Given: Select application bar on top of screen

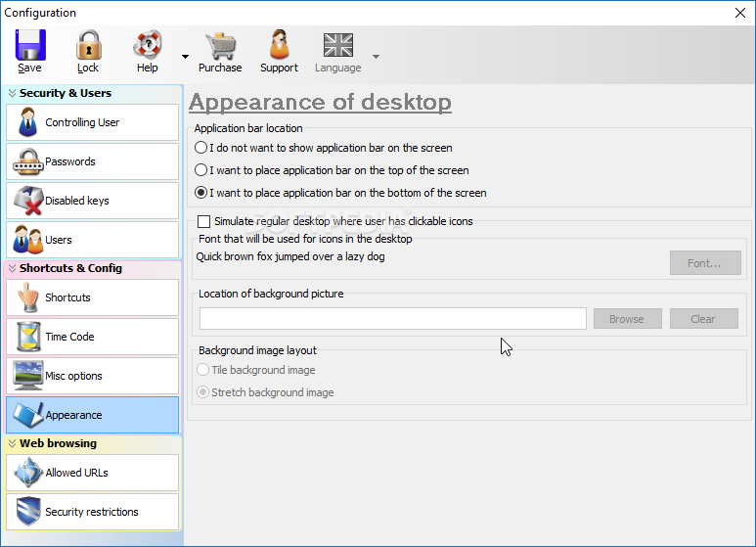Looking at the screenshot, I should pyautogui.click(x=201, y=170).
